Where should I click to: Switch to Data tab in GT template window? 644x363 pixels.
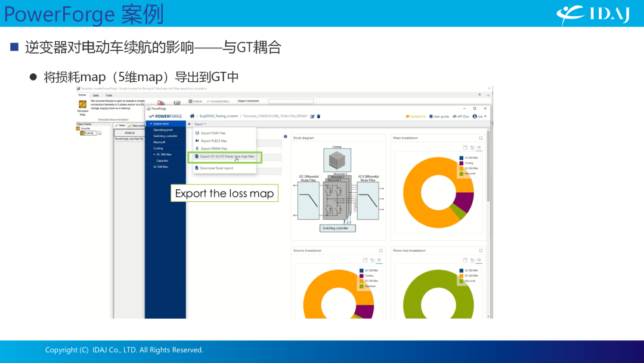[95, 96]
